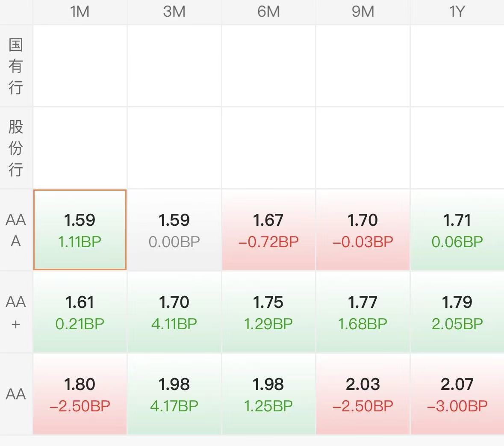The width and height of the screenshot is (504, 446).
Task: Click the AAA 3M cell with 0.00BP
Action: 174,230
